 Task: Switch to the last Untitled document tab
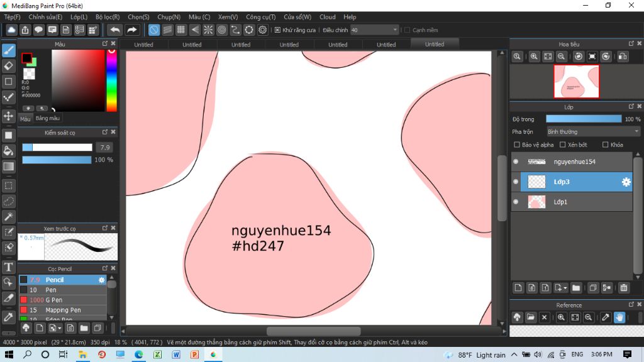point(435,45)
